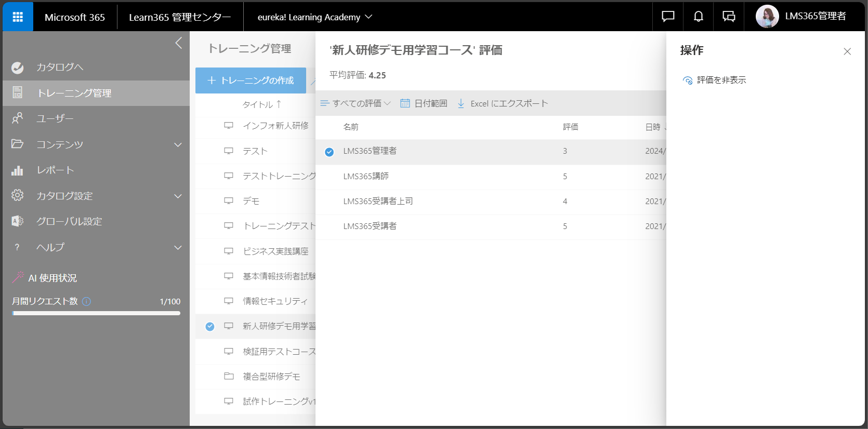Select the LMS365講師 rating row
The width and height of the screenshot is (868, 429).
pyautogui.click(x=491, y=177)
